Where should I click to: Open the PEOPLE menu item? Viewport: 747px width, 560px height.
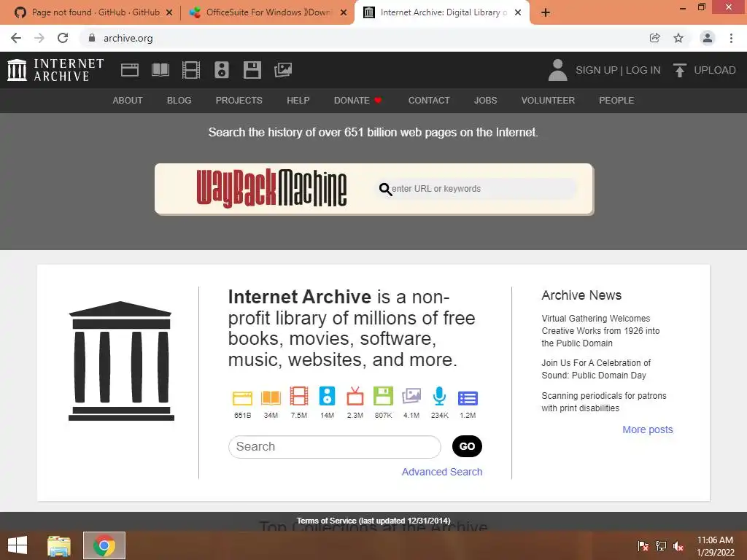616,101
